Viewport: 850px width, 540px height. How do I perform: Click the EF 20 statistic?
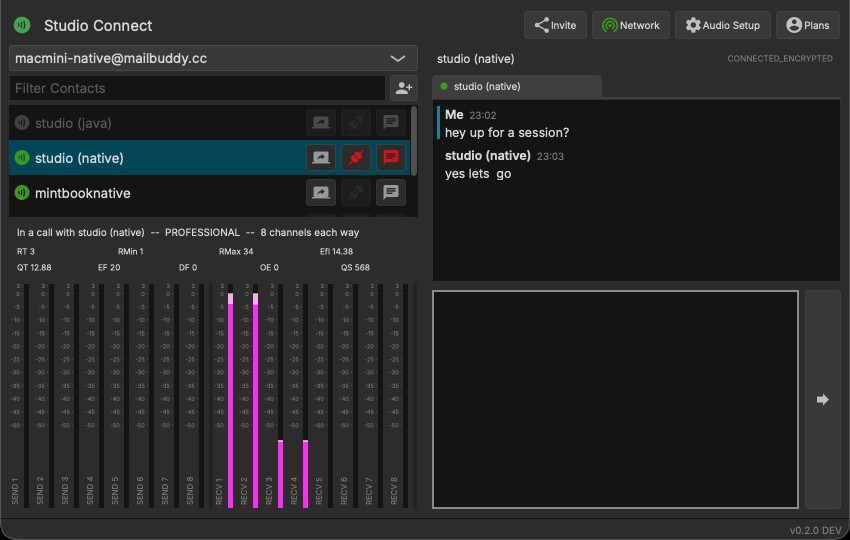pos(109,268)
